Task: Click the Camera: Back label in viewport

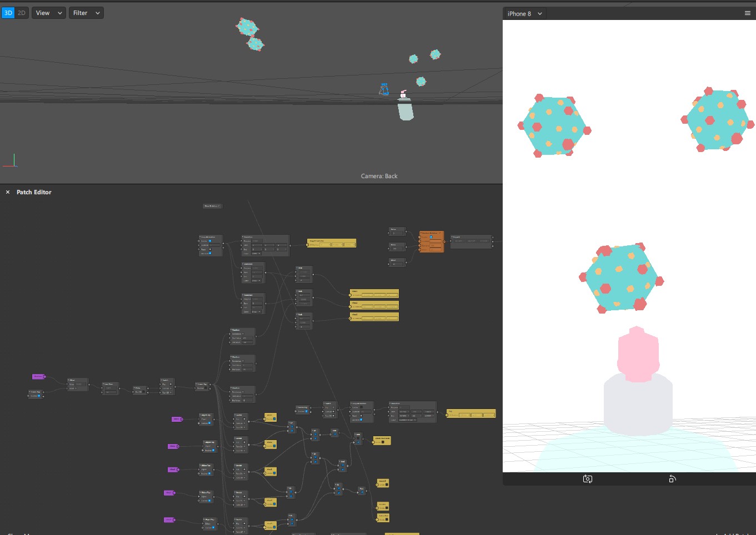Action: 379,176
